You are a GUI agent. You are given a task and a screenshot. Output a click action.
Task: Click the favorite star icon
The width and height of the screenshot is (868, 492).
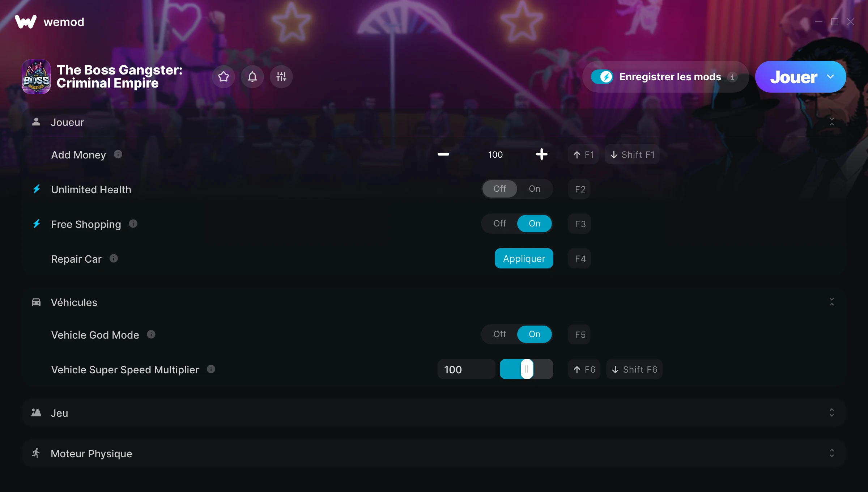coord(224,77)
